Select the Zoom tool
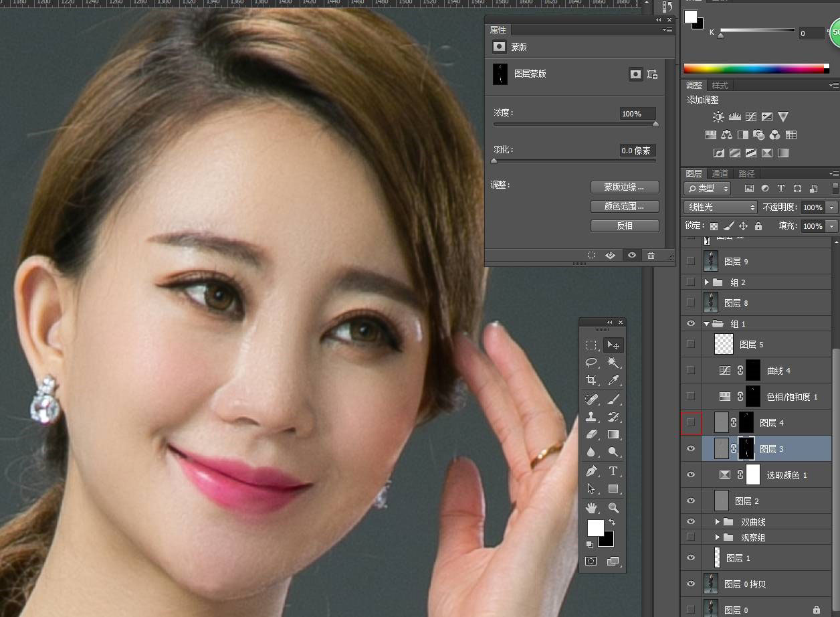Viewport: 840px width, 617px height. tap(613, 508)
